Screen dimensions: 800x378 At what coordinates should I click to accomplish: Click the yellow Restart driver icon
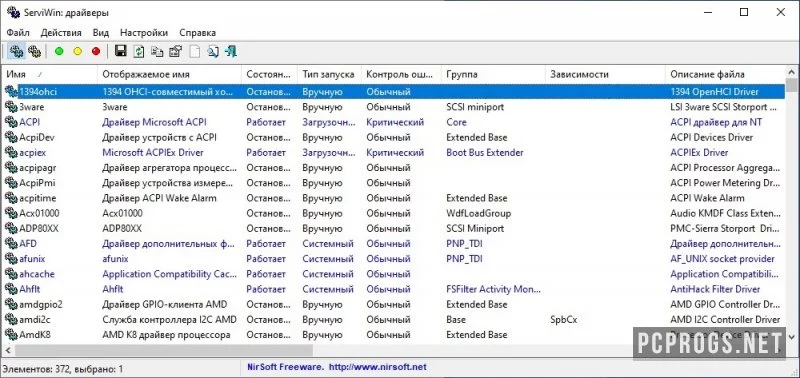coord(78,51)
